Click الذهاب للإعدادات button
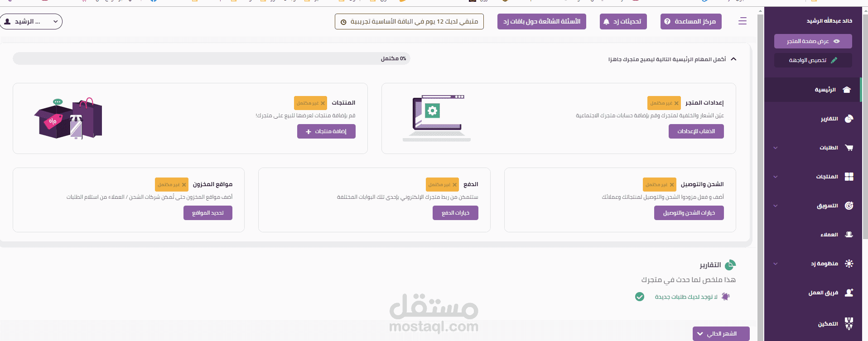This screenshot has width=868, height=341. (696, 131)
